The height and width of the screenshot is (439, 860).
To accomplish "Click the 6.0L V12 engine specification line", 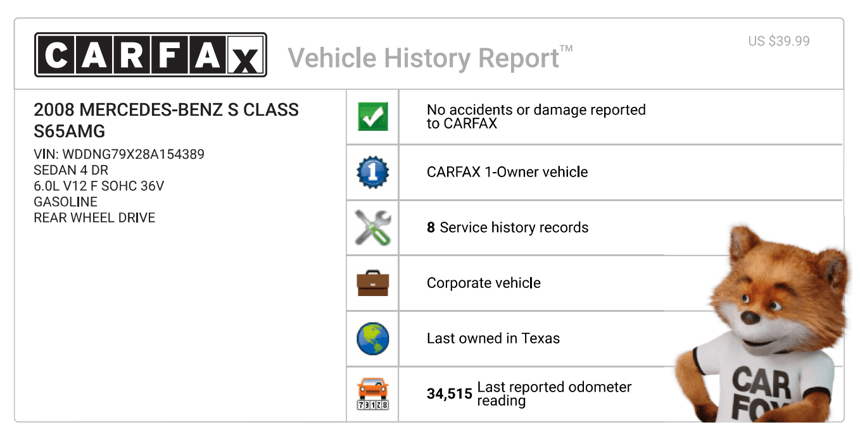I will tap(99, 186).
